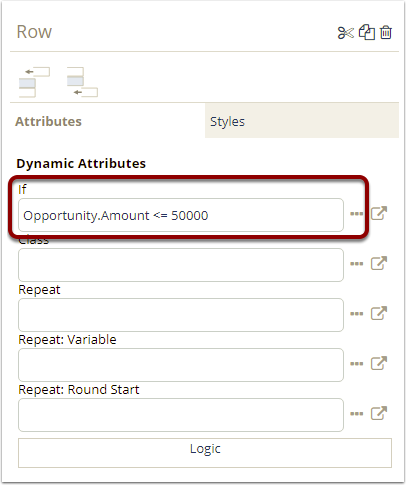
Task: Open the ellipsis options for Repeat: Variable
Action: point(356,364)
